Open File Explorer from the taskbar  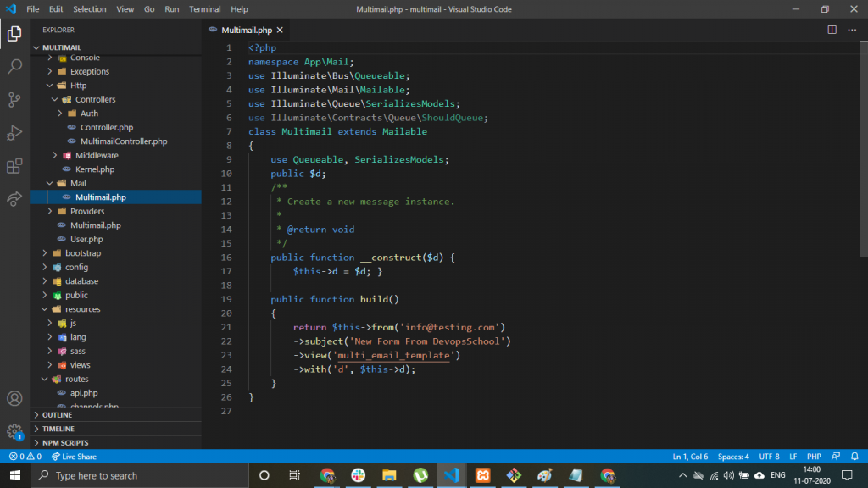[x=389, y=475]
